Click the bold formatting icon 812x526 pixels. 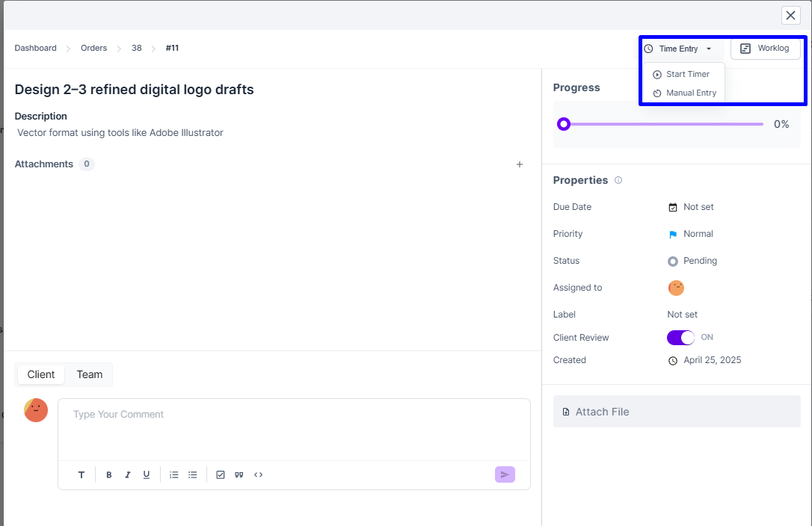click(x=109, y=475)
